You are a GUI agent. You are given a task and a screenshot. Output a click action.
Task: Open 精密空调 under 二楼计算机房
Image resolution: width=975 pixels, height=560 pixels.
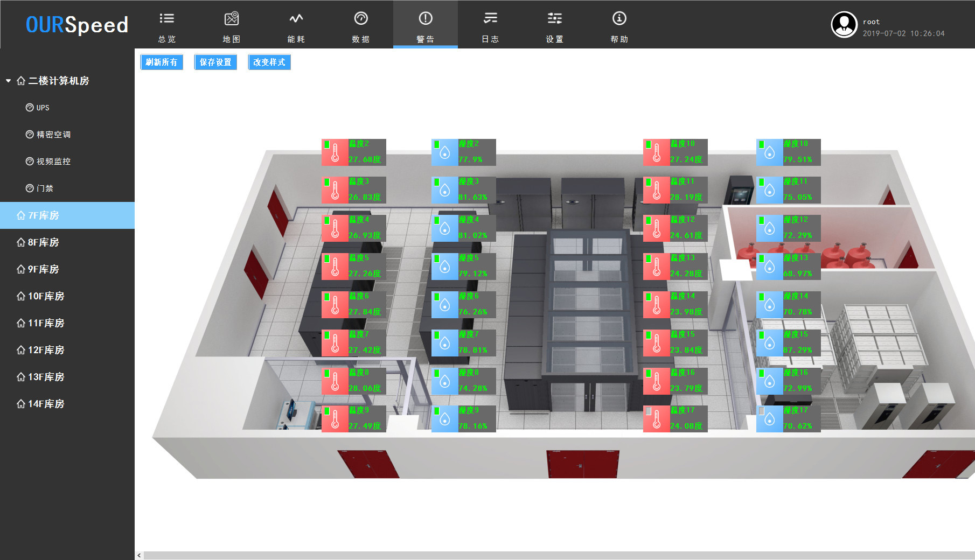(53, 135)
